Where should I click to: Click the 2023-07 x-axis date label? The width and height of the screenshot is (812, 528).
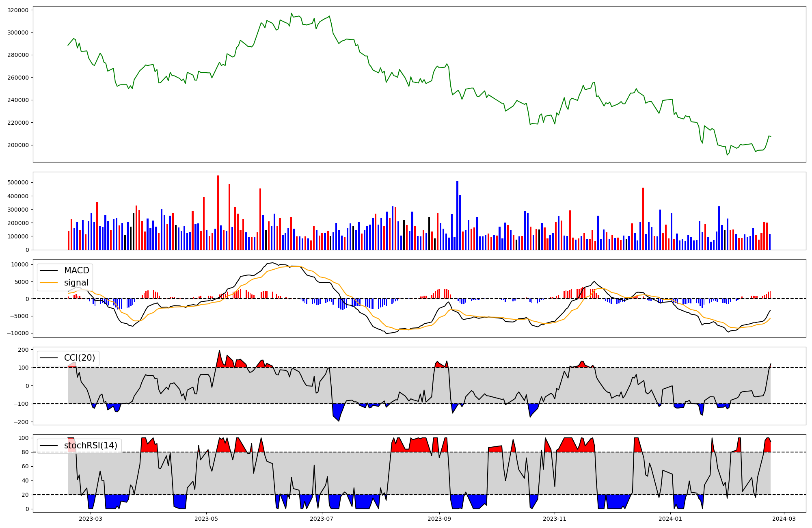click(x=322, y=519)
